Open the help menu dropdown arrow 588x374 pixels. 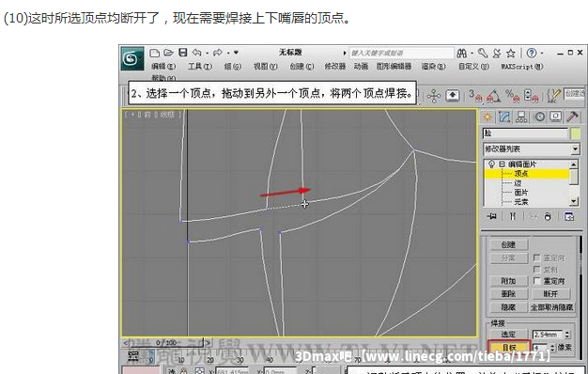[542, 54]
